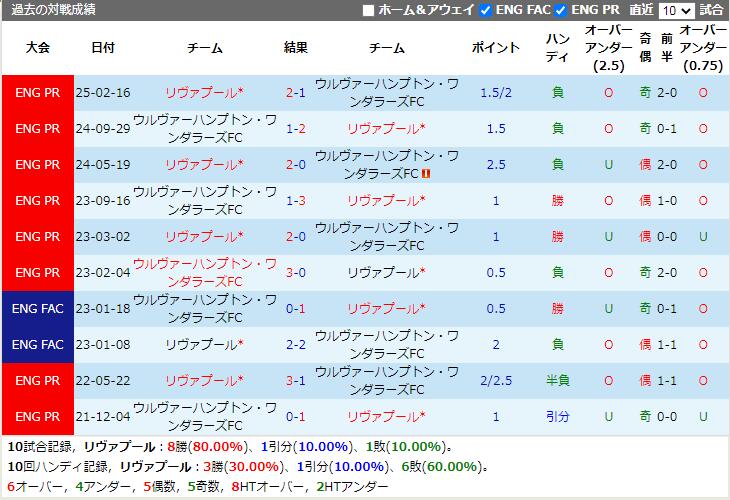Click the 大会 column header
730x500 pixels.
(39, 48)
